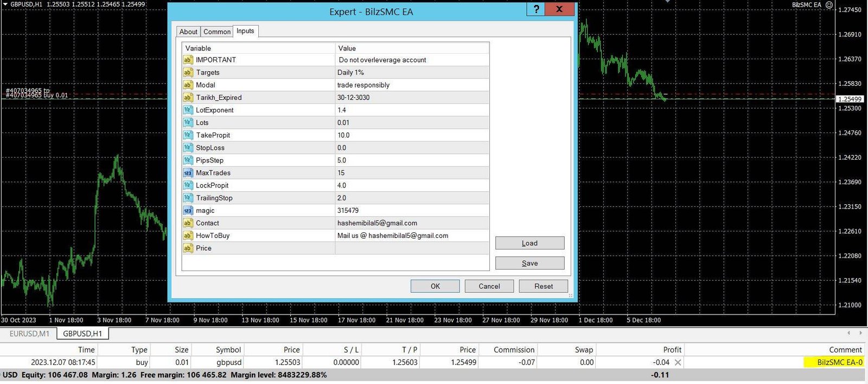Click the integer icon next to magic
This screenshot has height=384, width=868.
(188, 210)
